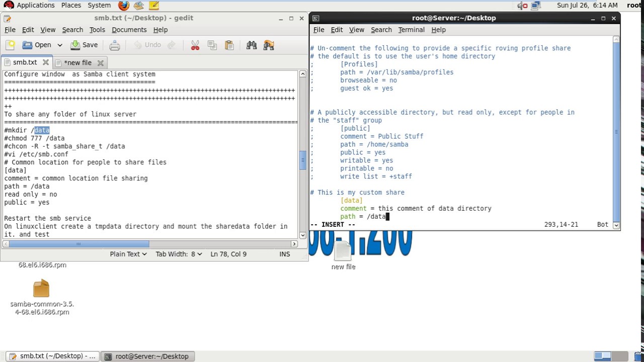Open gedit Help menu

pyautogui.click(x=160, y=30)
